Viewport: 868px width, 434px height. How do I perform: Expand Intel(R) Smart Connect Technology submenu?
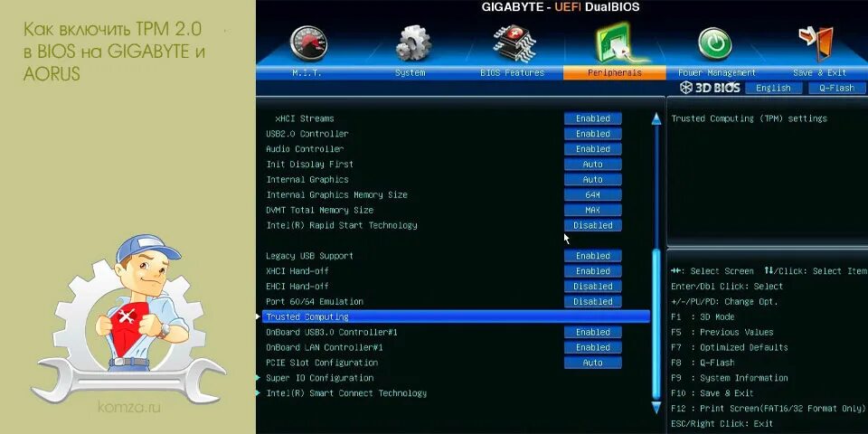coord(346,393)
